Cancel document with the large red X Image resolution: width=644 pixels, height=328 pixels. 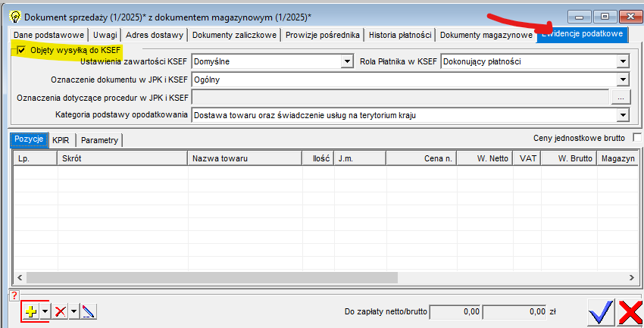point(630,311)
